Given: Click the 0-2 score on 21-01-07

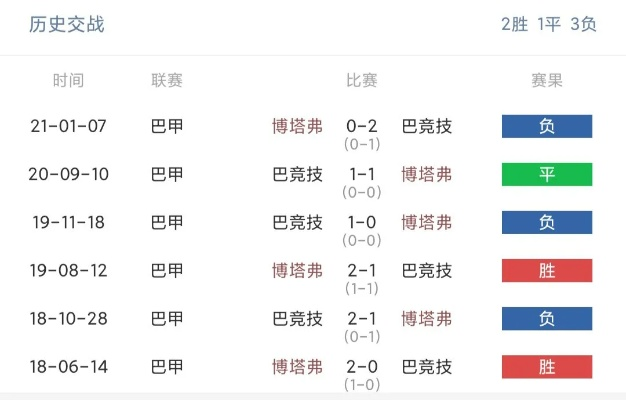Looking at the screenshot, I should pyautogui.click(x=362, y=127).
